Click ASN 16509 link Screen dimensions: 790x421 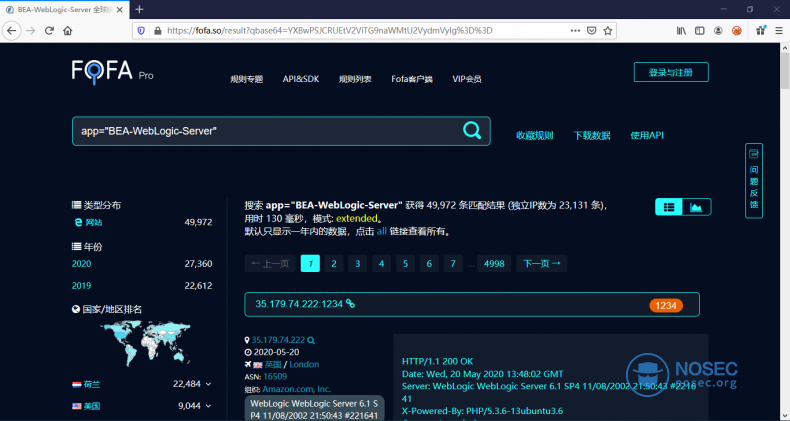point(275,377)
